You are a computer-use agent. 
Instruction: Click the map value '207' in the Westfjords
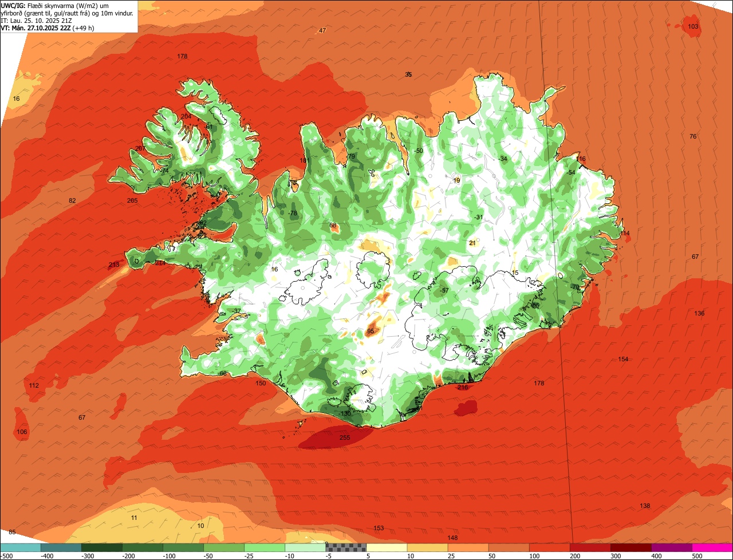pyautogui.click(x=140, y=148)
